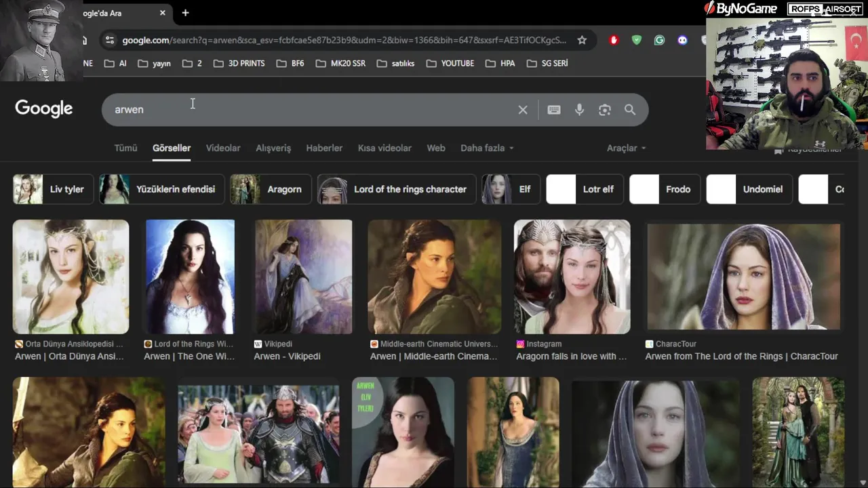
Task: Open 'Aragorn falls in love with' Instagram link
Action: click(x=571, y=356)
